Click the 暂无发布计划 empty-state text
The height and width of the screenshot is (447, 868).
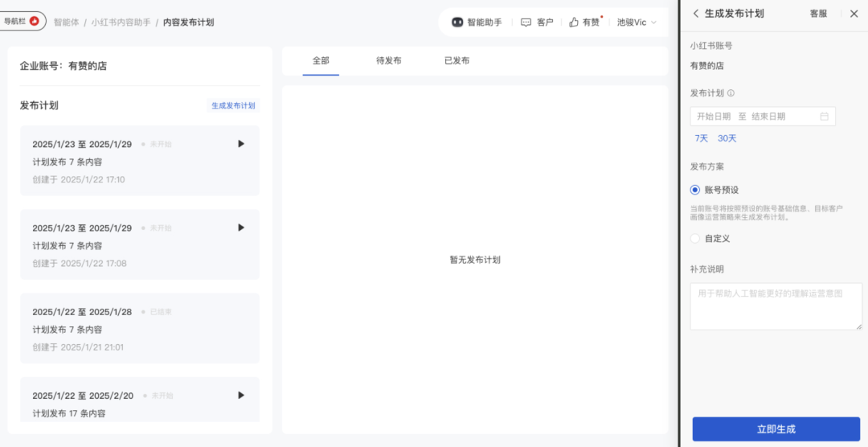475,260
